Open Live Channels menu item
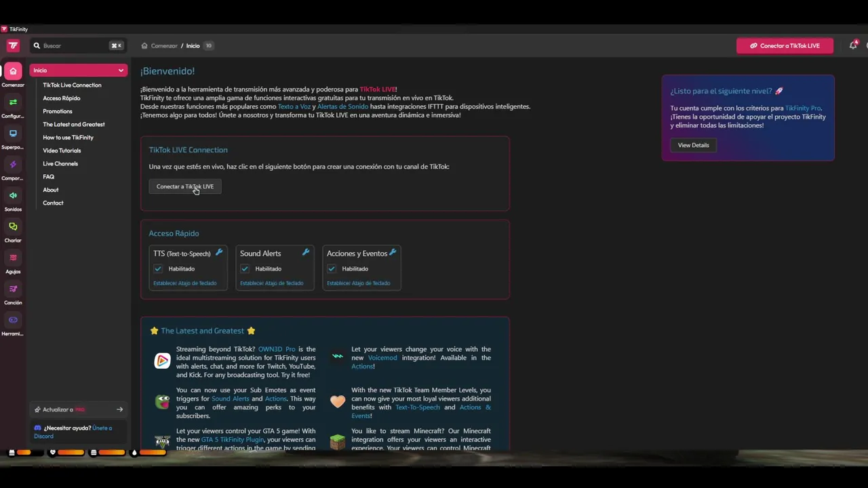 click(60, 163)
